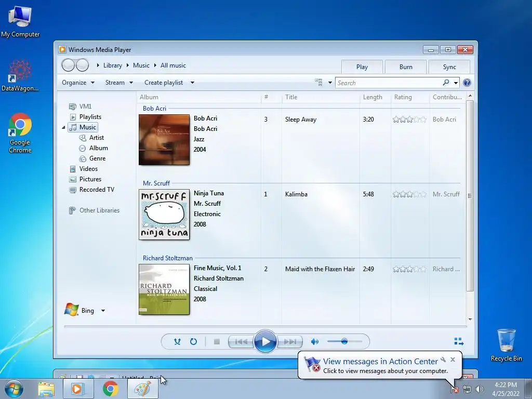Open Windows Explorer from the taskbar
This screenshot has width=532, height=399.
coord(46,389)
